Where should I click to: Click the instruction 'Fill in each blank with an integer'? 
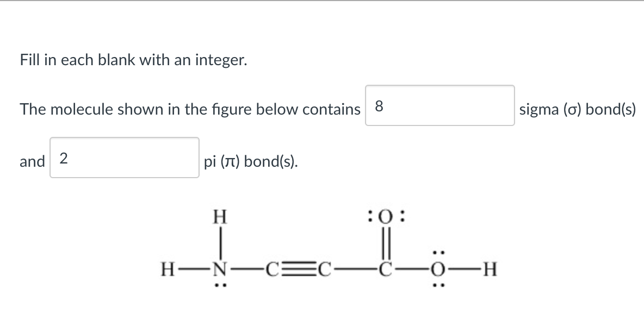(133, 60)
